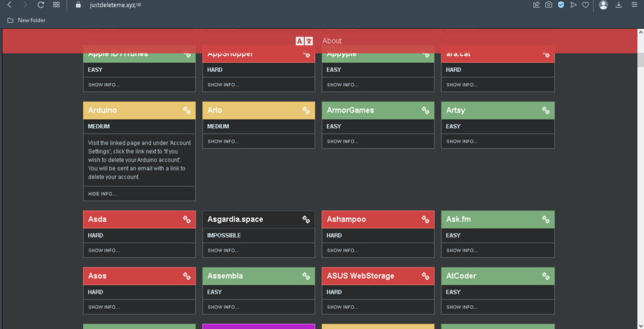
Task: Click the Asda title link
Action: point(97,220)
